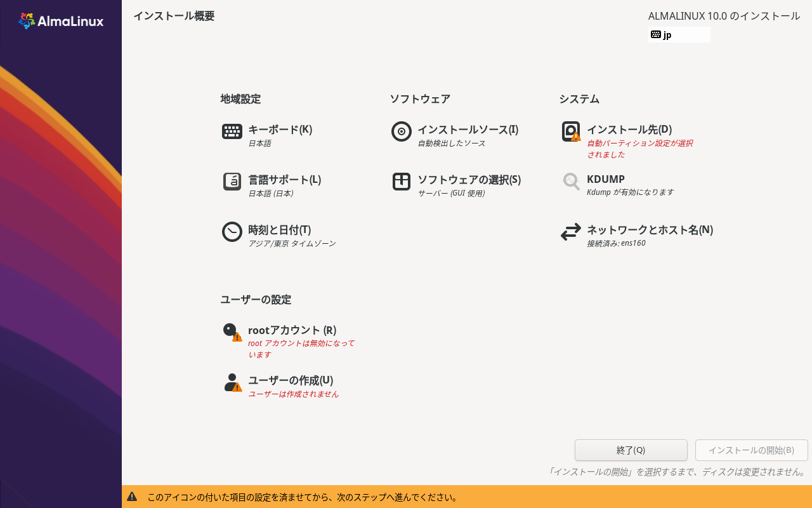Click ALMALINUX 10.0 のインストール title

724,16
